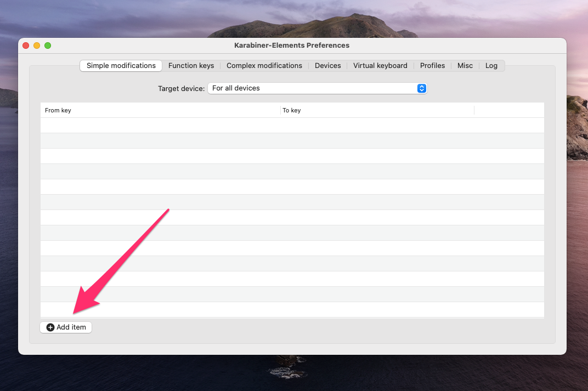Open the Misc tab
The width and height of the screenshot is (588, 391).
[465, 66]
